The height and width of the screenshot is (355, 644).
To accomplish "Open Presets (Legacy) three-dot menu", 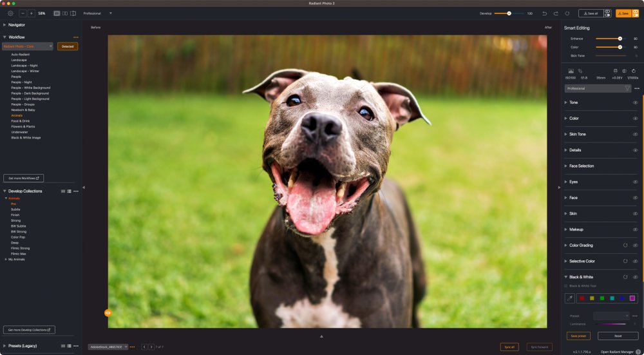I will point(76,346).
